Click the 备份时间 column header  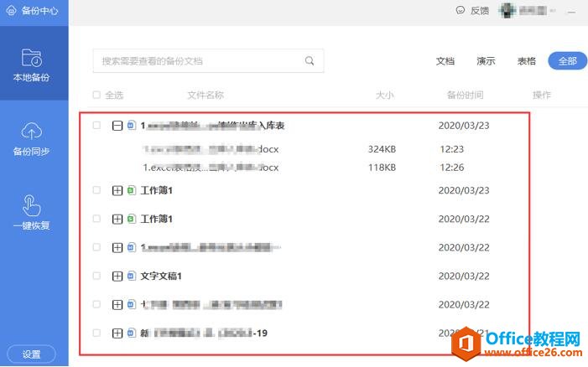[465, 96]
